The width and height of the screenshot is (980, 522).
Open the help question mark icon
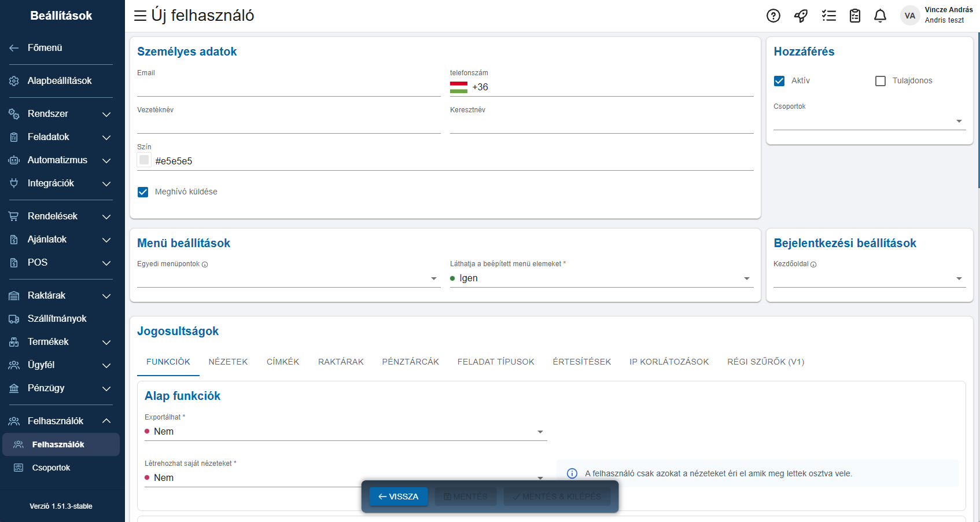[x=773, y=16]
